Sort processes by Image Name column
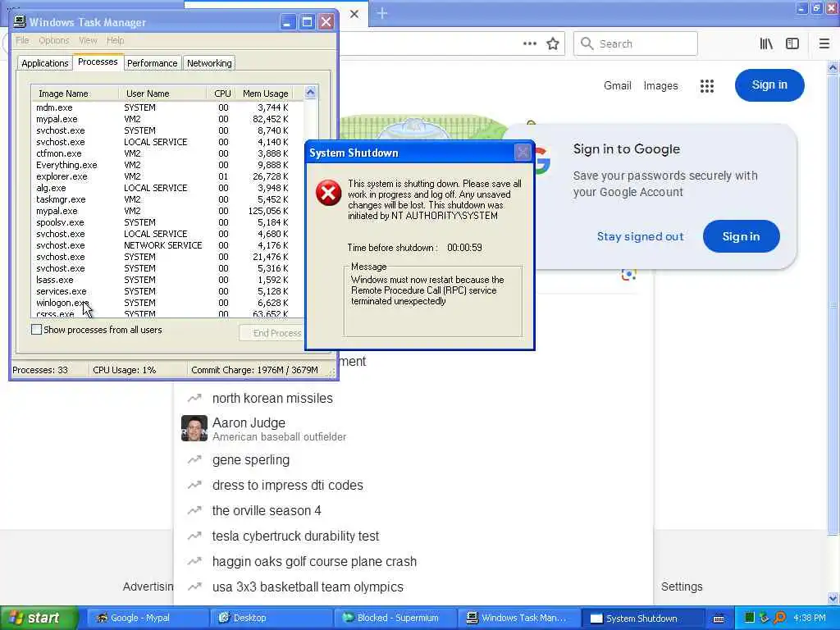 (x=75, y=94)
